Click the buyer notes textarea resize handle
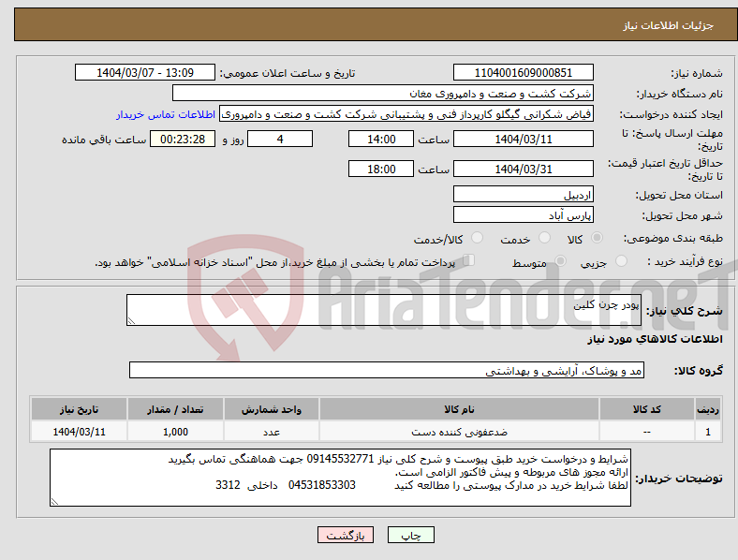The width and height of the screenshot is (738, 560). (x=54, y=502)
